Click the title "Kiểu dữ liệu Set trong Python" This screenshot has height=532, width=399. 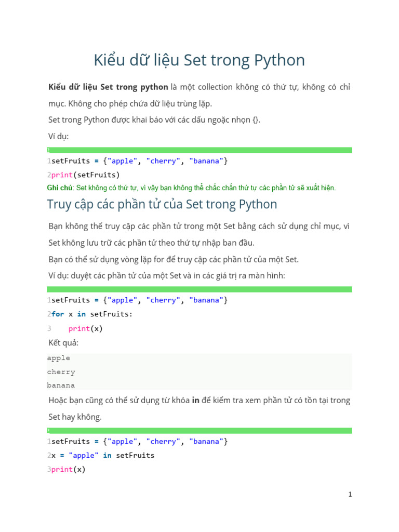click(x=199, y=60)
